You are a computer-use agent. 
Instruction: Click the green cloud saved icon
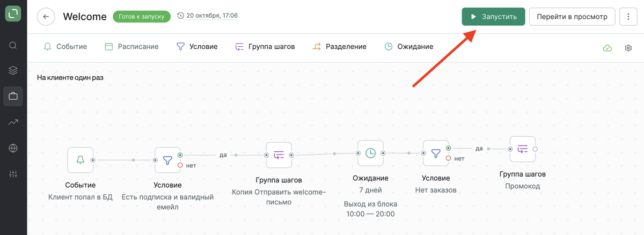tap(608, 48)
